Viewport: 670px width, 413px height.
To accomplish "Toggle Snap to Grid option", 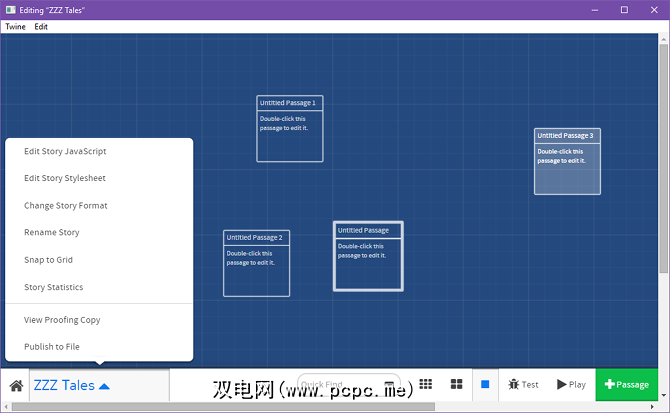I will click(48, 260).
